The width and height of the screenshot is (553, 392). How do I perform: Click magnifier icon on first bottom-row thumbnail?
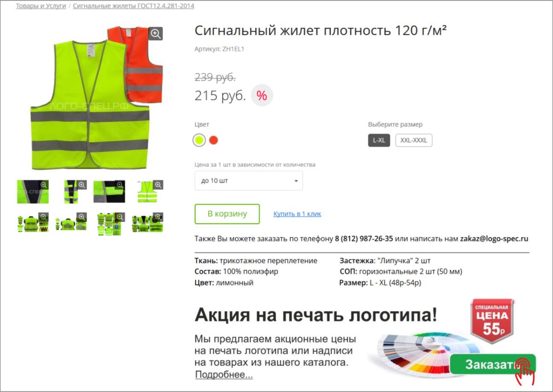click(44, 216)
